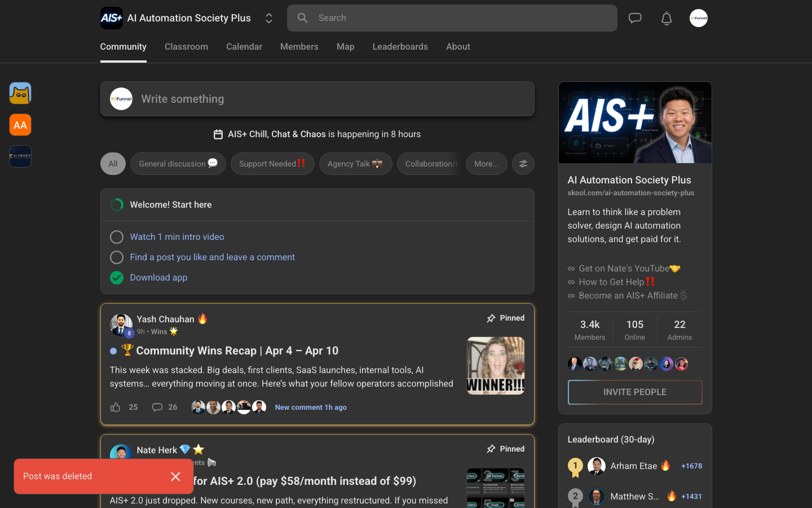Open the Download app link
This screenshot has height=508, width=812.
[158, 278]
